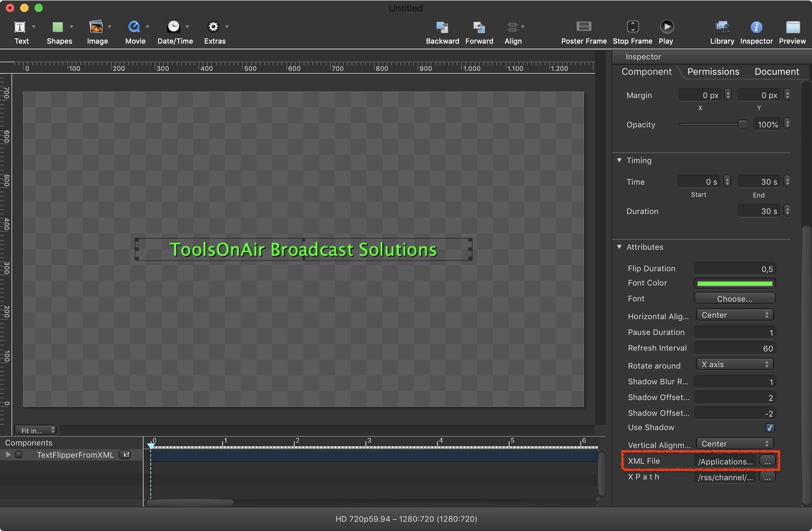Click the timeline horizontal scrollbar
The image size is (812, 531).
pyautogui.click(x=190, y=502)
